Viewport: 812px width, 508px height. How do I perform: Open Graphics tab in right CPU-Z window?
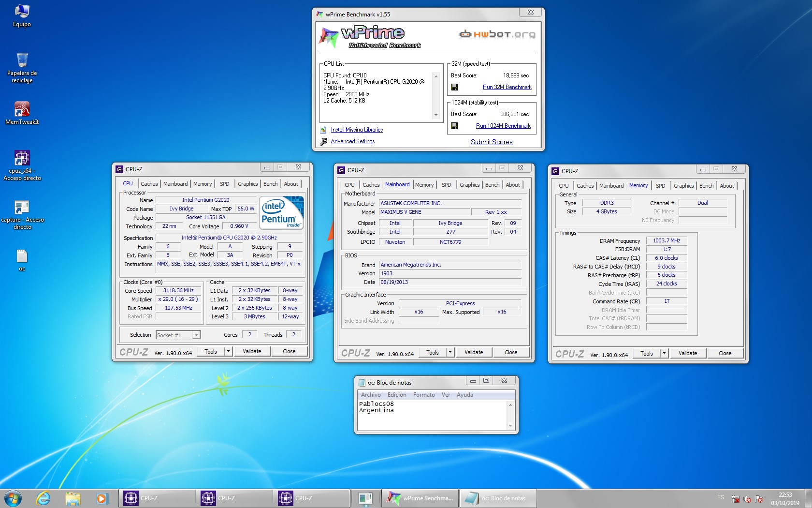684,186
